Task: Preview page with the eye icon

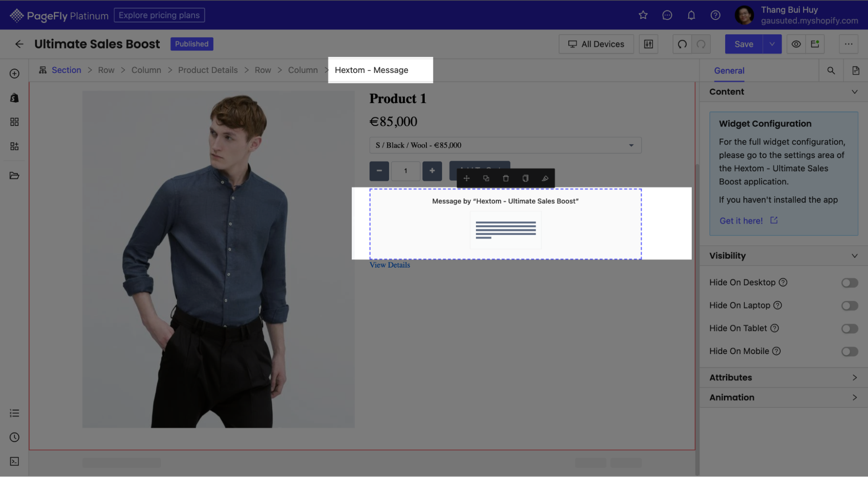Action: [x=796, y=44]
